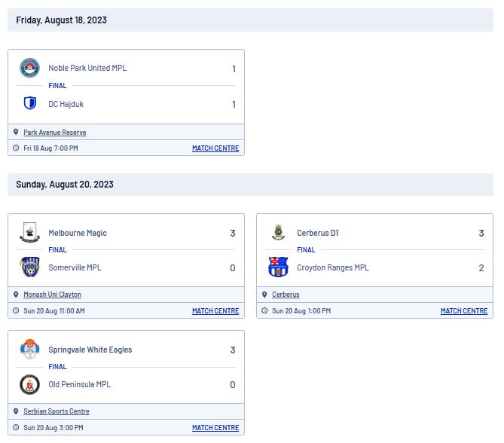
Task: Click location pin beside Park Avenue Reserve
Action: [x=16, y=132]
